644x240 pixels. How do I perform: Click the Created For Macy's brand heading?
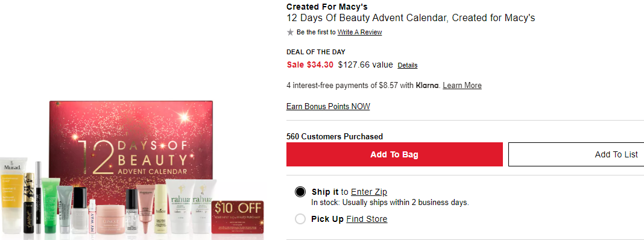coord(327,7)
